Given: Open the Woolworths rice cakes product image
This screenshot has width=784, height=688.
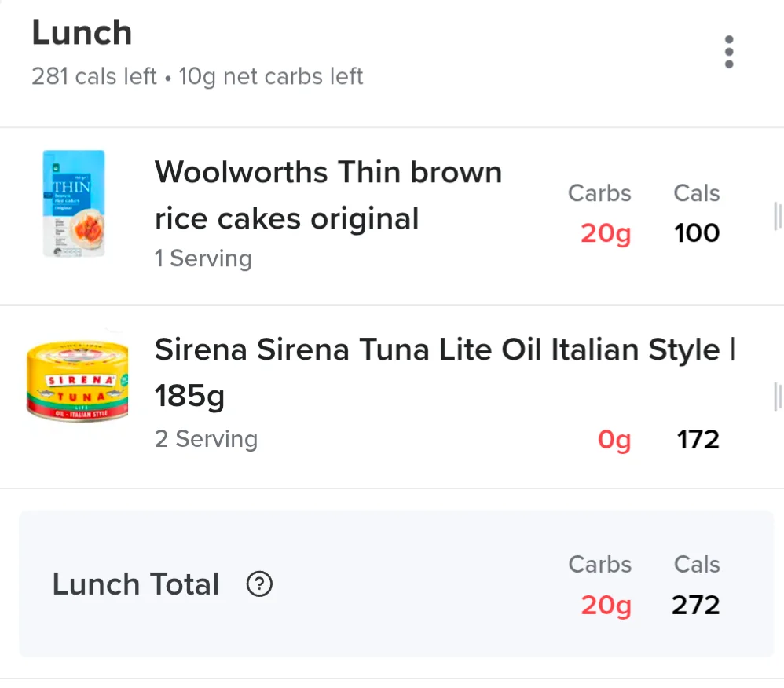Looking at the screenshot, I should point(74,203).
